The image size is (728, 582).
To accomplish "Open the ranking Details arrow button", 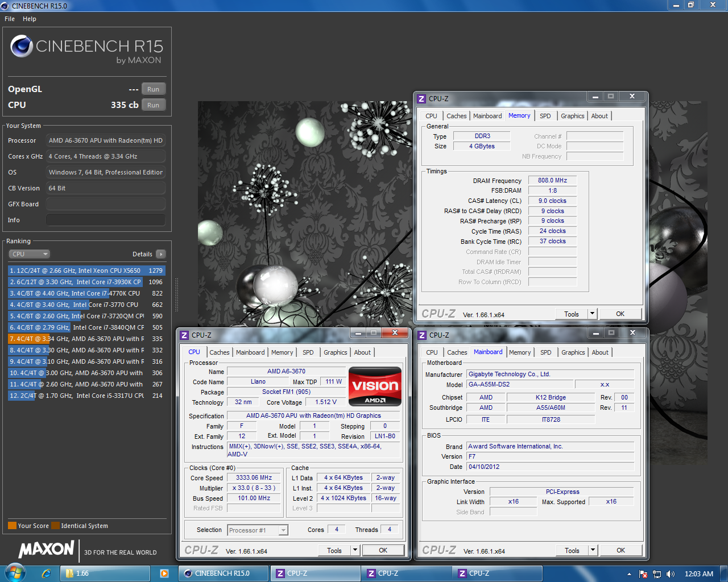I will pos(161,254).
